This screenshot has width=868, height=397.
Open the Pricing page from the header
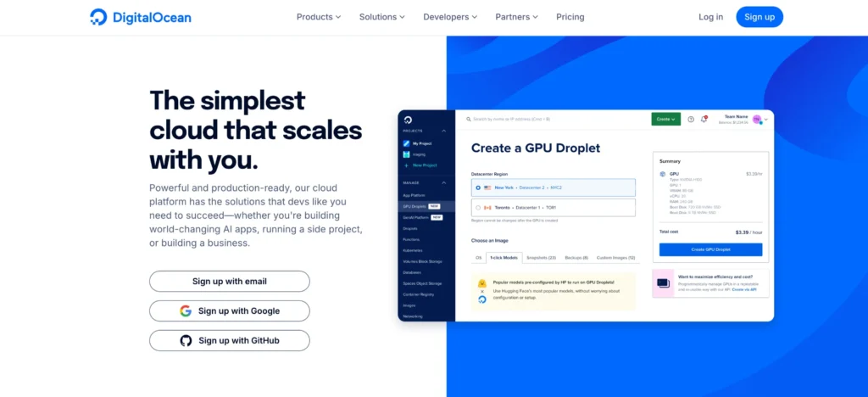570,17
